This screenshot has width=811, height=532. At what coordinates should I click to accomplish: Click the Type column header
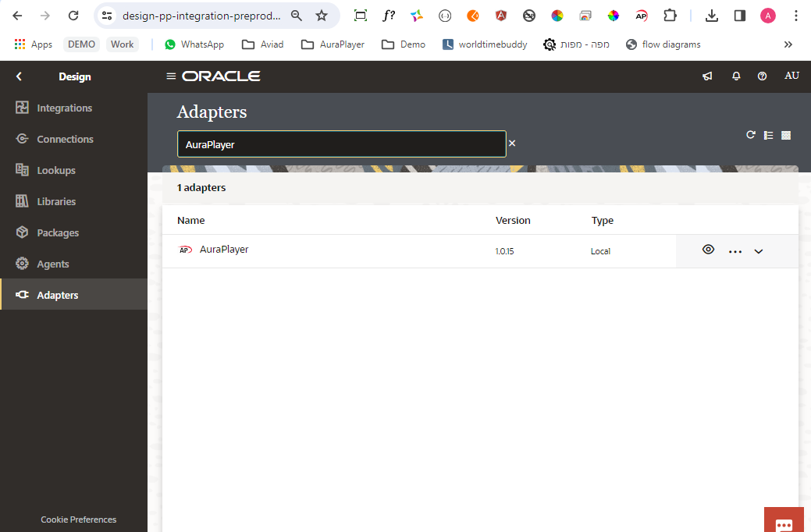click(x=602, y=220)
